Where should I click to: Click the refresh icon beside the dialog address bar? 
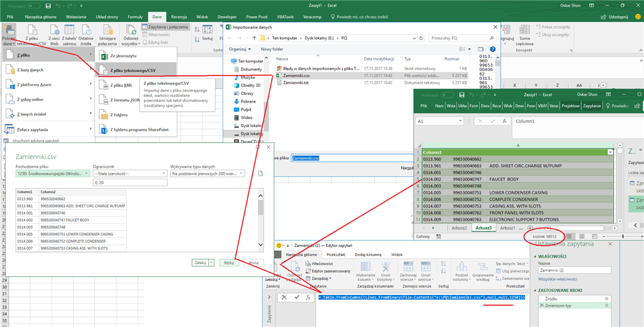point(421,38)
